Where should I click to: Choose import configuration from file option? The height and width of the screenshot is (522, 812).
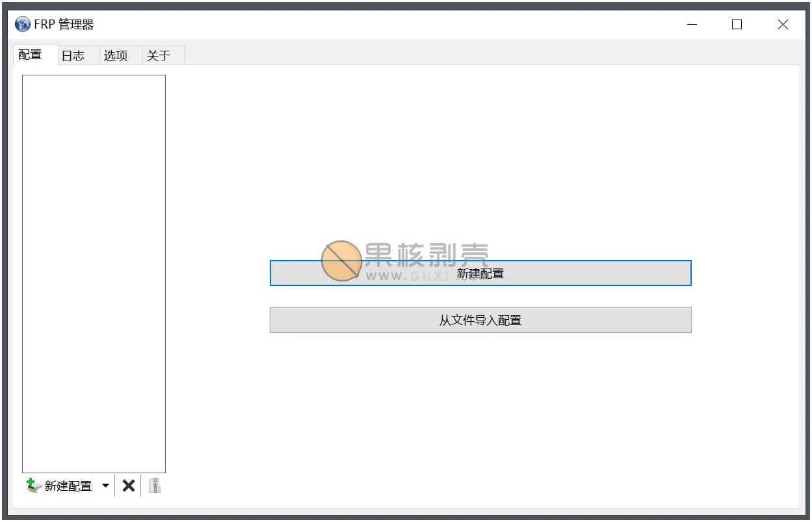coord(480,319)
